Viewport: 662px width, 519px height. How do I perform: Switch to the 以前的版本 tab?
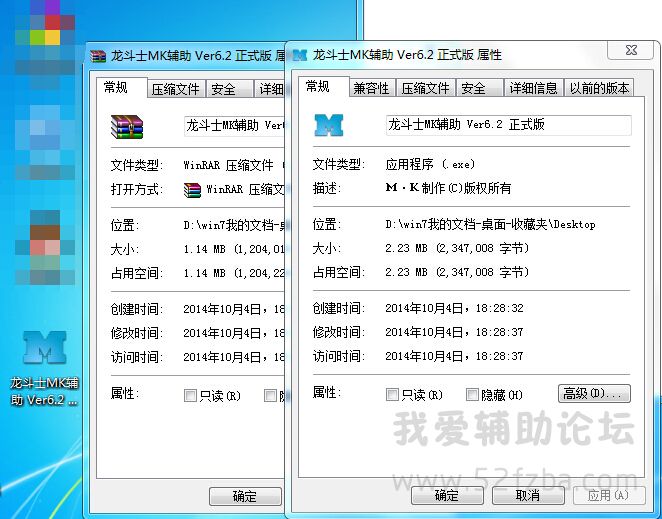[x=599, y=88]
